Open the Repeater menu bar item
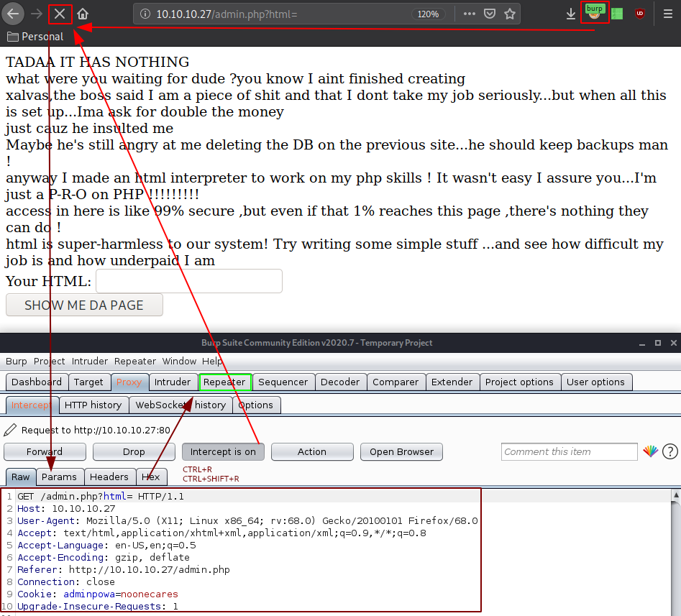Image resolution: width=681 pixels, height=616 pixels. (134, 361)
